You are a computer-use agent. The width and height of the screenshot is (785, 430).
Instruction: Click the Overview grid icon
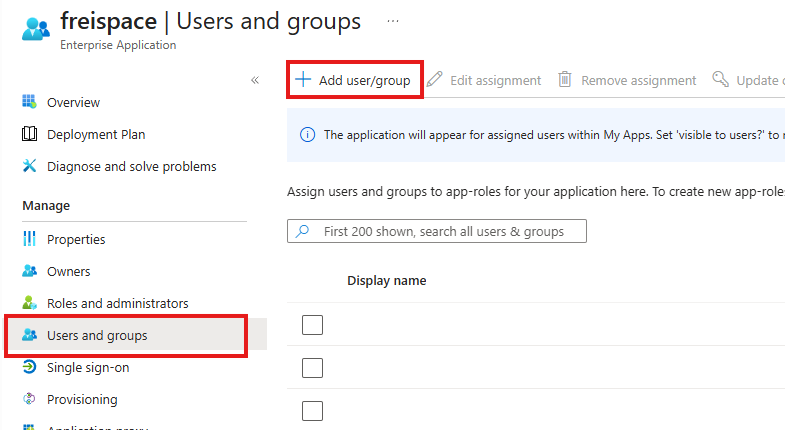pyautogui.click(x=30, y=102)
